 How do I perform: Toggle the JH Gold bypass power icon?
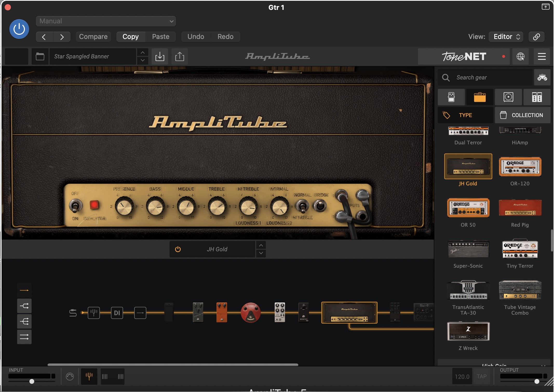click(x=178, y=249)
